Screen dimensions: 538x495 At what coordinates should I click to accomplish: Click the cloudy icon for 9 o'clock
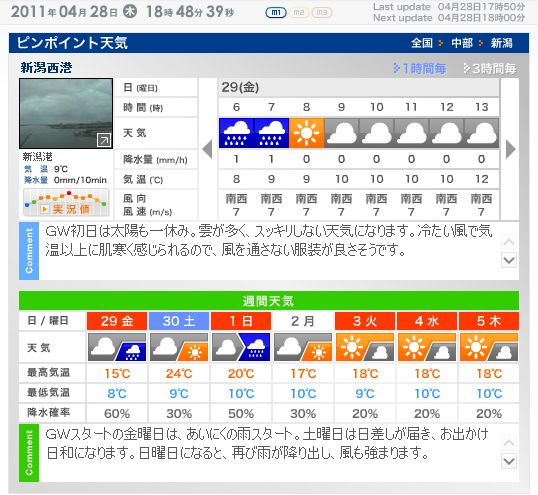341,133
